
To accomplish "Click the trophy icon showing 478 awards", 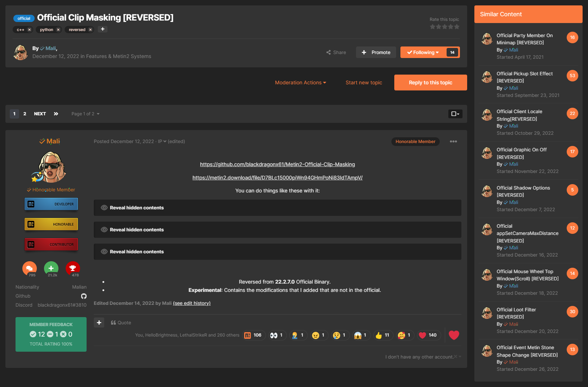I will tap(73, 268).
